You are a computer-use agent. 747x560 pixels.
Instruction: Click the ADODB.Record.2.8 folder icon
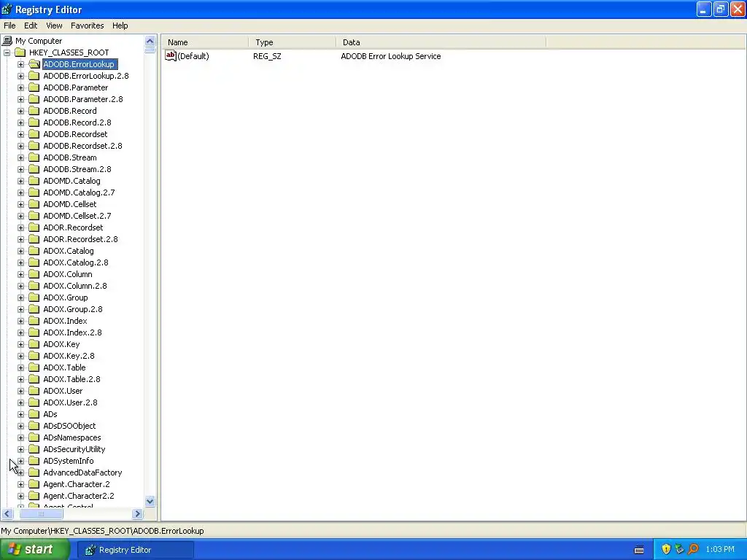[x=34, y=122]
